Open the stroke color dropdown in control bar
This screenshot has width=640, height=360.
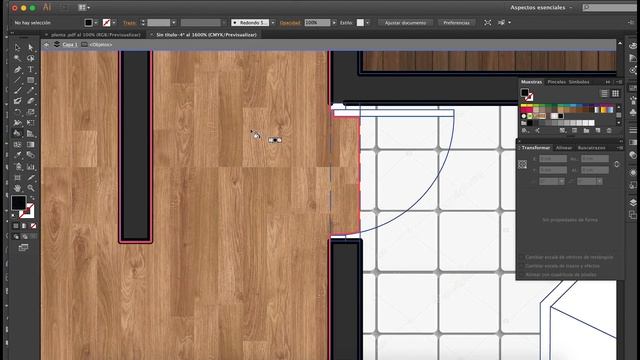pos(113,23)
